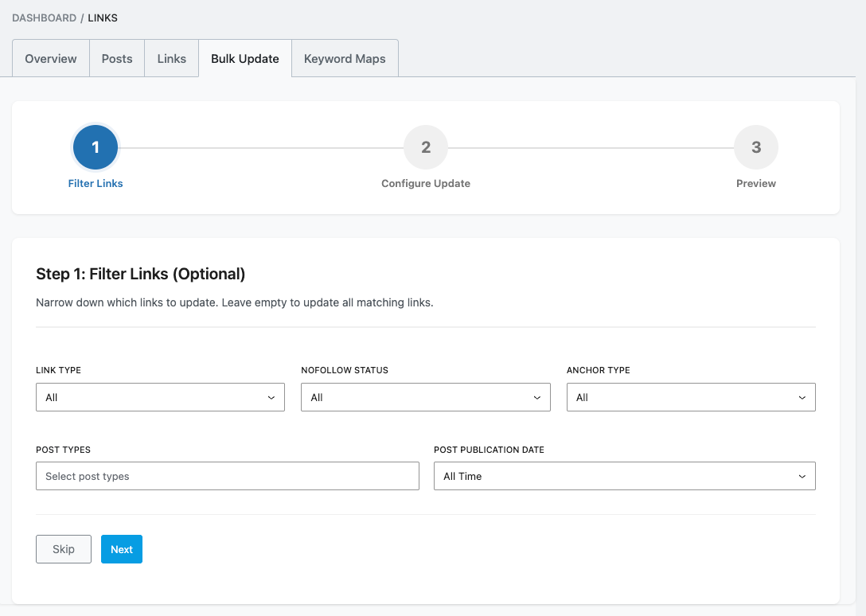Select the Bulk Update tab
Viewport: 866px width, 616px height.
point(244,58)
